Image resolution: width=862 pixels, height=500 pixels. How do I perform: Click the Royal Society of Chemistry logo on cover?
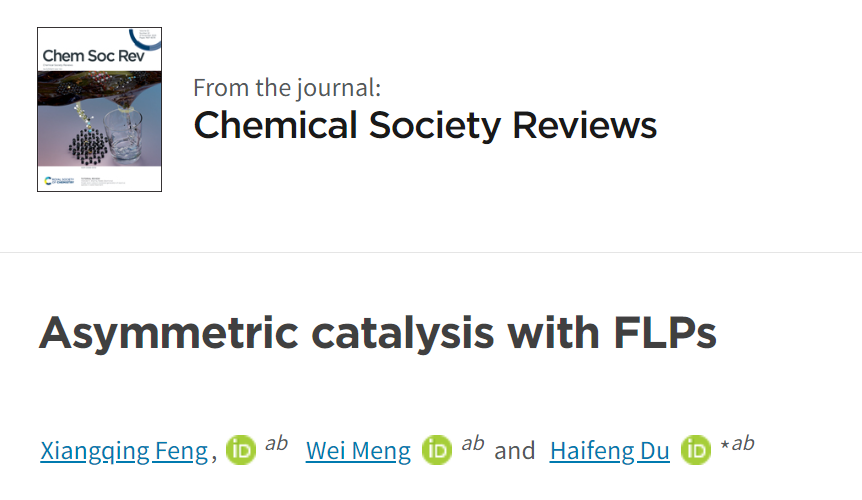tap(59, 181)
